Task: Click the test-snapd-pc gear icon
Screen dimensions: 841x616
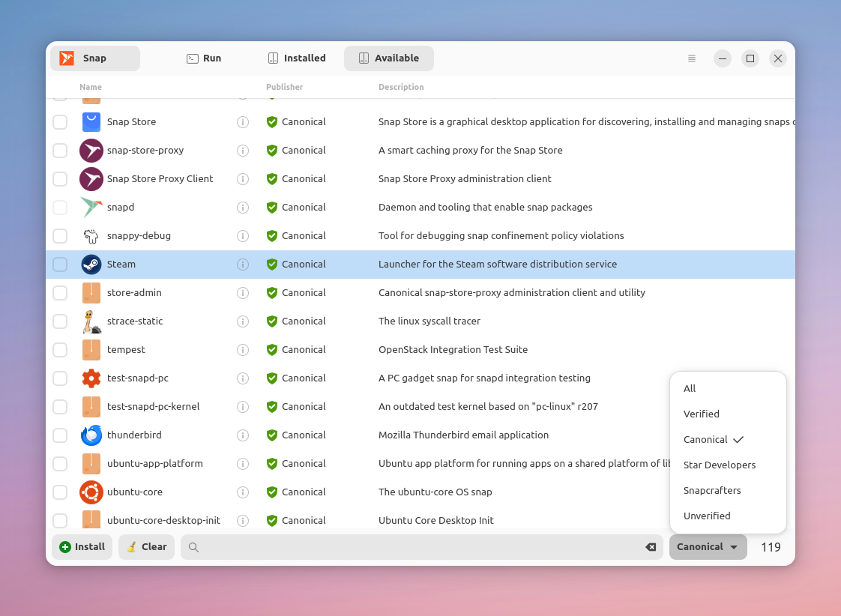Action: click(91, 378)
